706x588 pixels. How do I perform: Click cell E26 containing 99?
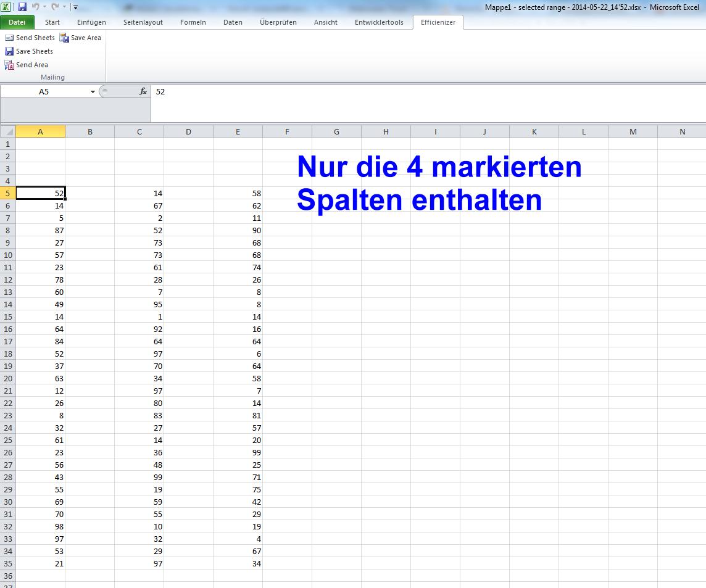pos(238,452)
